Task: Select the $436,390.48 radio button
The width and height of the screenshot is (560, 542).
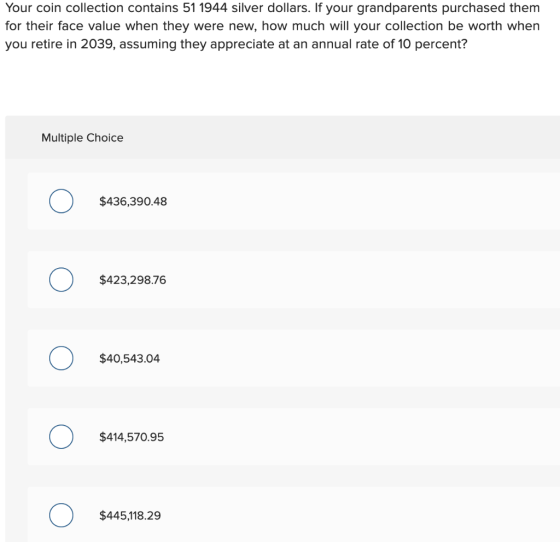Action: [x=61, y=201]
